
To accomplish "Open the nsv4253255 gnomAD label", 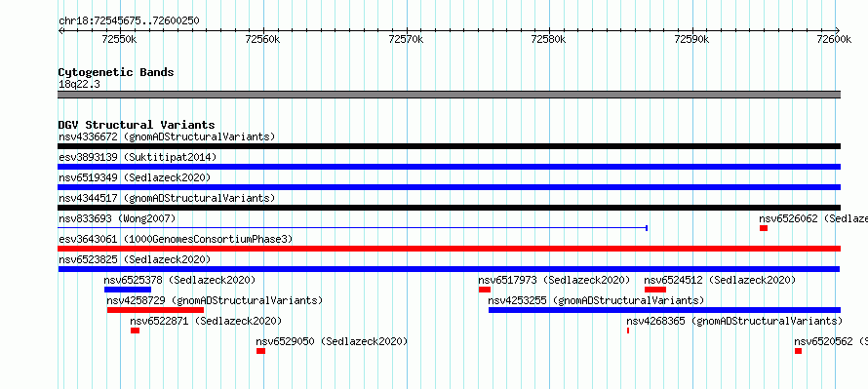I will point(596,300).
